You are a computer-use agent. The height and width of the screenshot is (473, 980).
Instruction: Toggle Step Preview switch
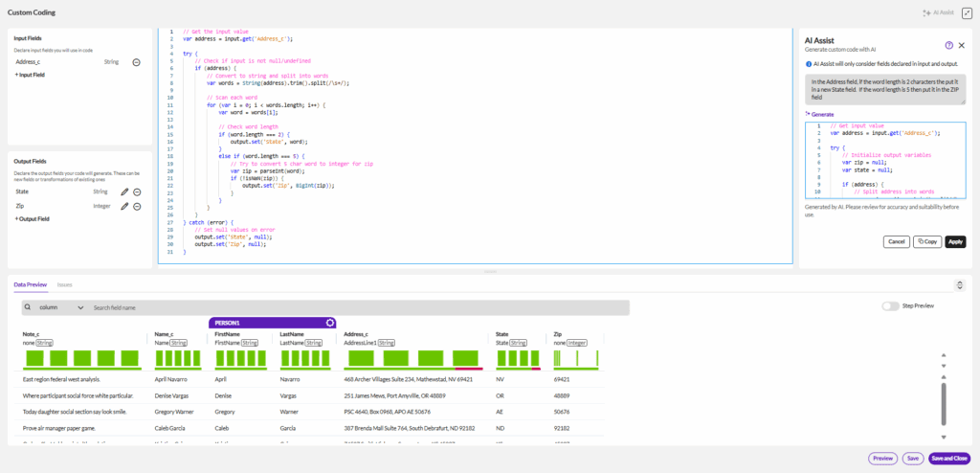point(891,306)
